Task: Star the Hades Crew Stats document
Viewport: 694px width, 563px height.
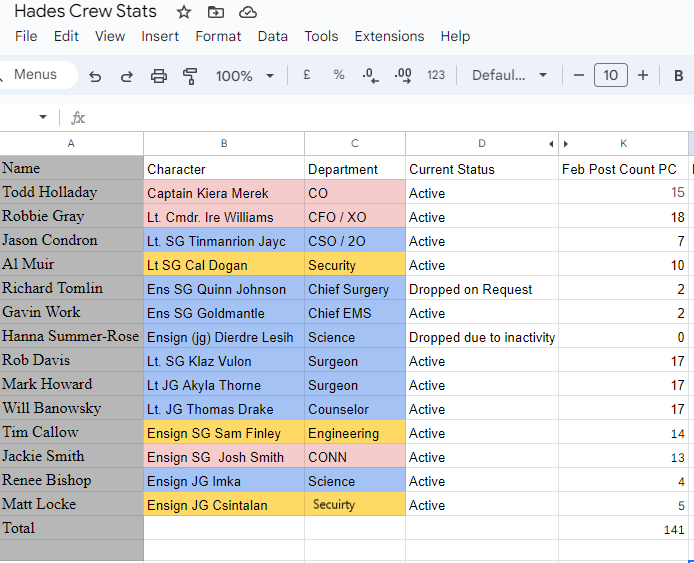Action: pyautogui.click(x=184, y=12)
